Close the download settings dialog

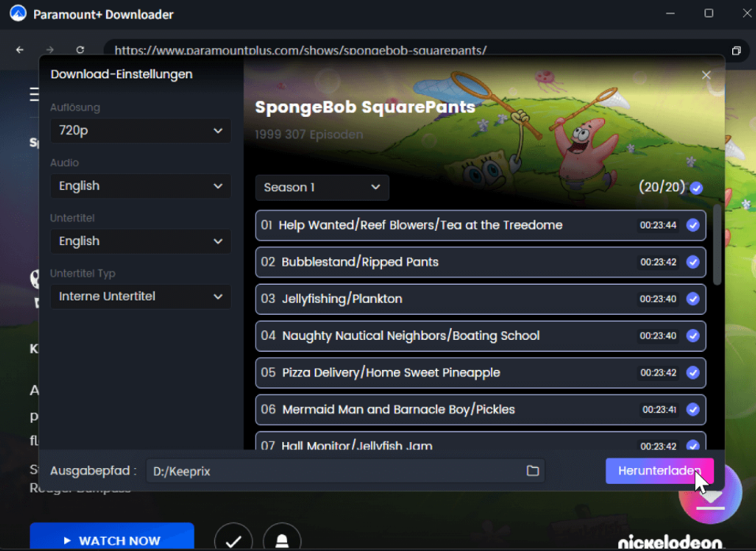pos(706,75)
